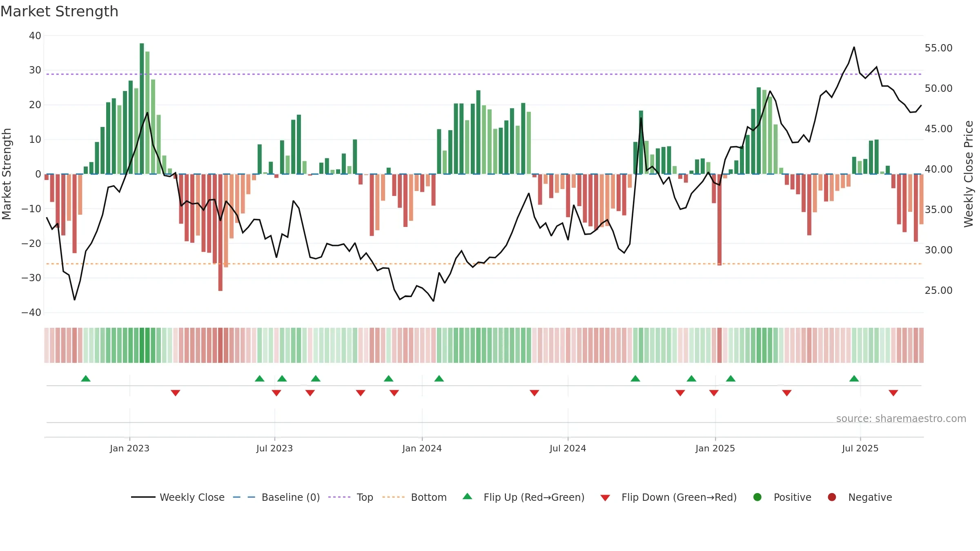Click the source: sharemaestro.com text
The height and width of the screenshot is (551, 980).
(x=901, y=419)
